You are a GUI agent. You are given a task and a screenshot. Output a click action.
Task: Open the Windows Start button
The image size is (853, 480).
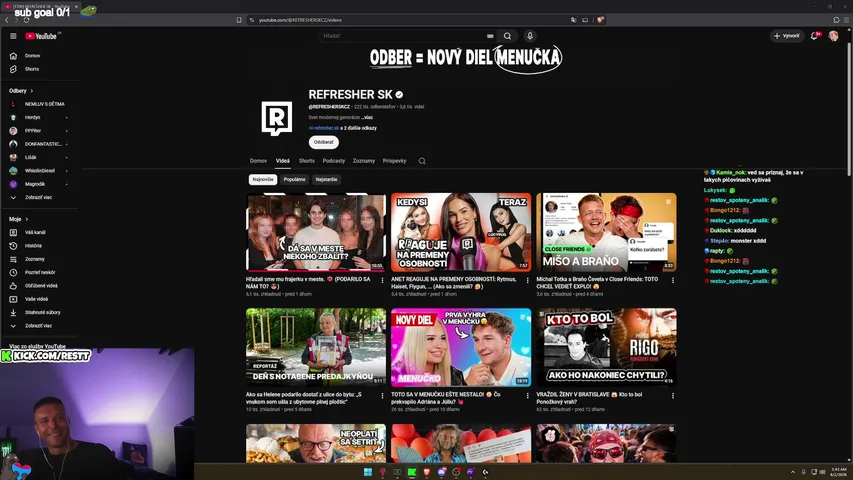pyautogui.click(x=368, y=472)
